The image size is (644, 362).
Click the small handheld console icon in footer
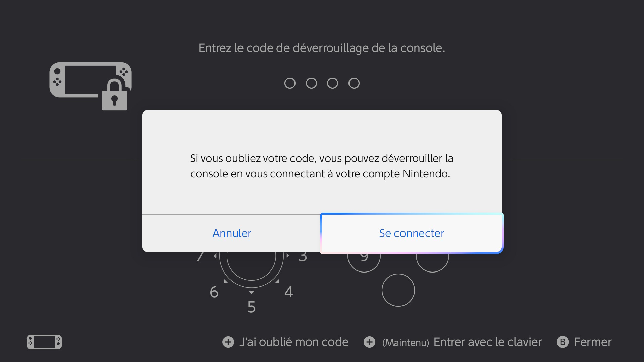click(44, 342)
